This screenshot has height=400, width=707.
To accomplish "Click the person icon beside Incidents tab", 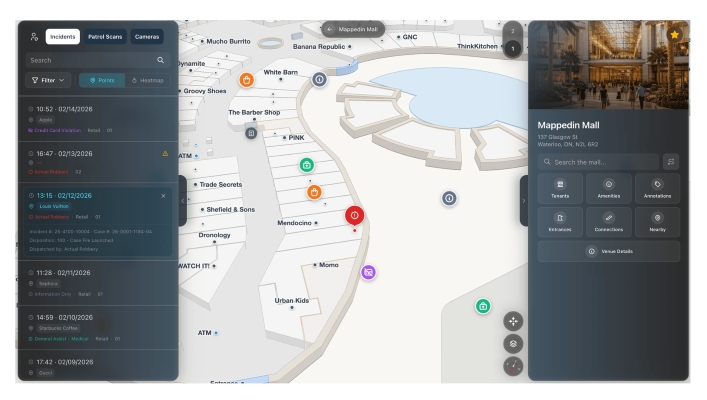I will point(34,37).
